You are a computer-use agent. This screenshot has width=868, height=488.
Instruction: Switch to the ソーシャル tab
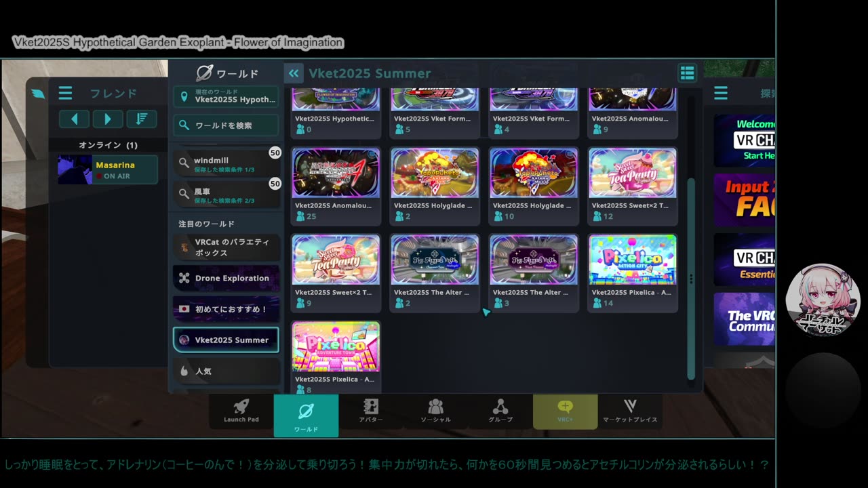435,411
